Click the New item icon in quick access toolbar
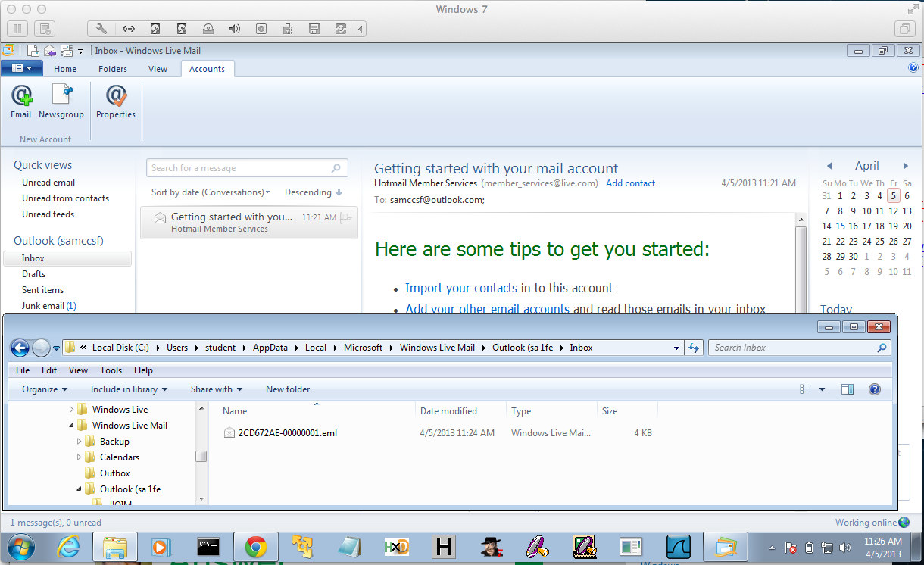 click(x=33, y=51)
